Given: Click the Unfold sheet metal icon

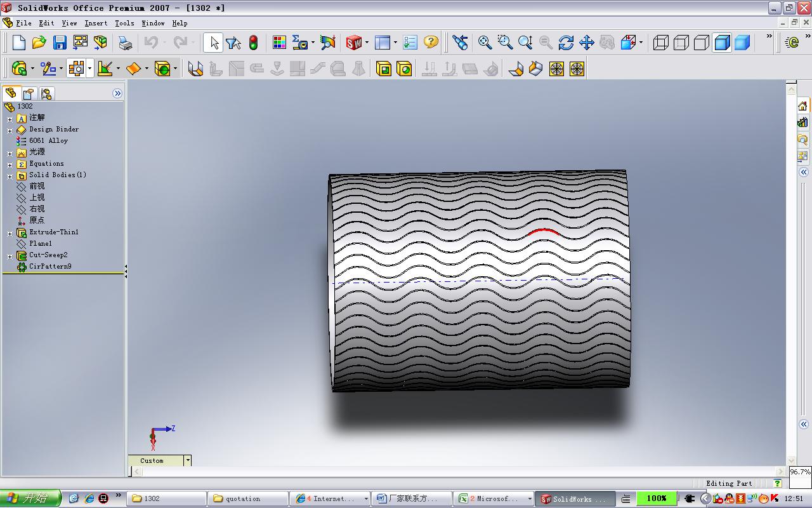Looking at the screenshot, I should point(429,69).
